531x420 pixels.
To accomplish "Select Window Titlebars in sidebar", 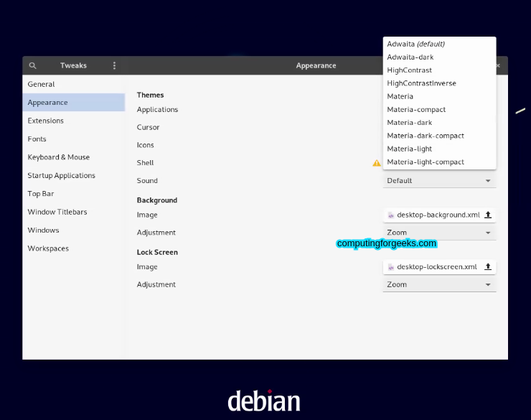I will coord(74,212).
